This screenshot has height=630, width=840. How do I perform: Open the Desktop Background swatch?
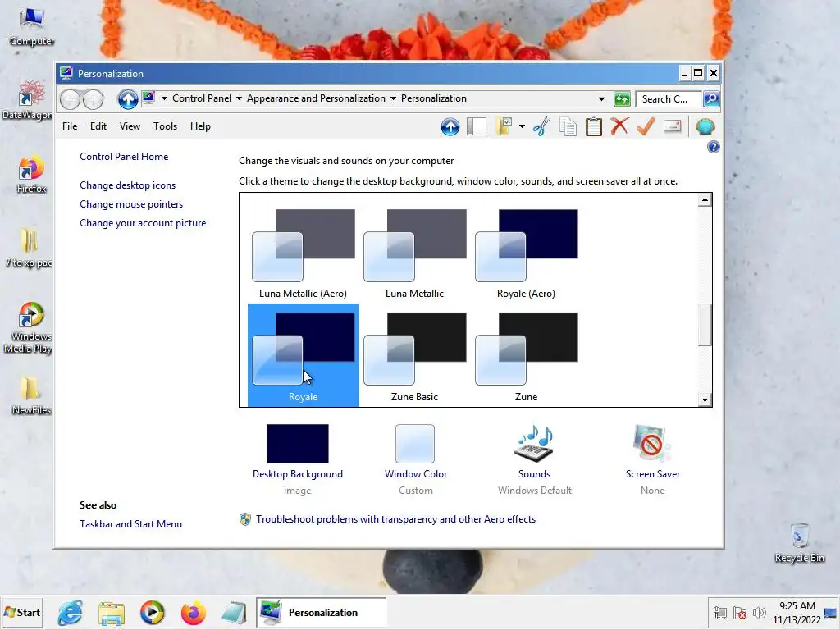[297, 444]
